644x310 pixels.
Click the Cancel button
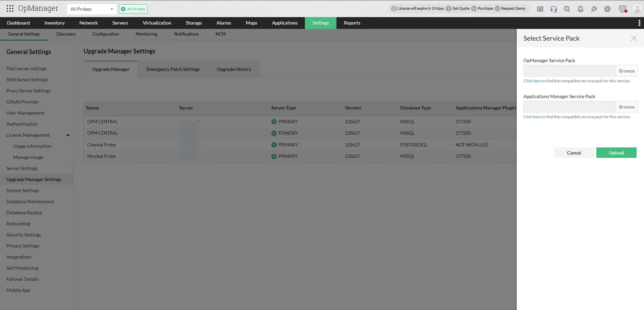point(574,153)
